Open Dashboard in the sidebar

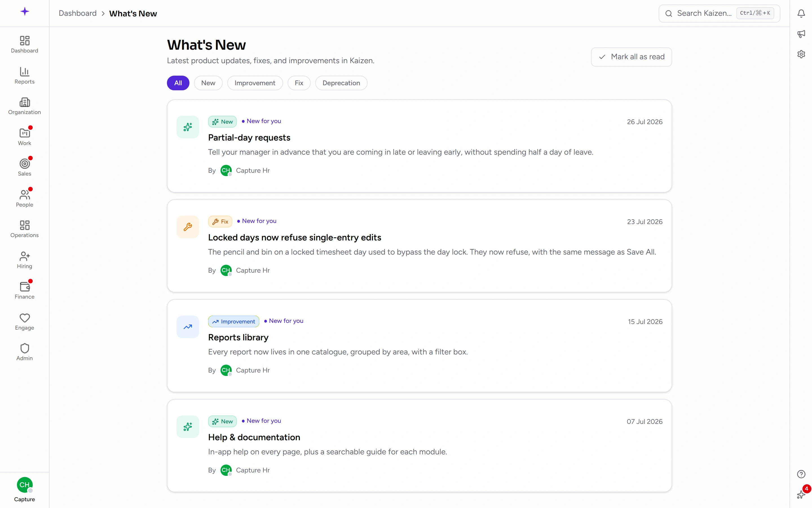(25, 44)
